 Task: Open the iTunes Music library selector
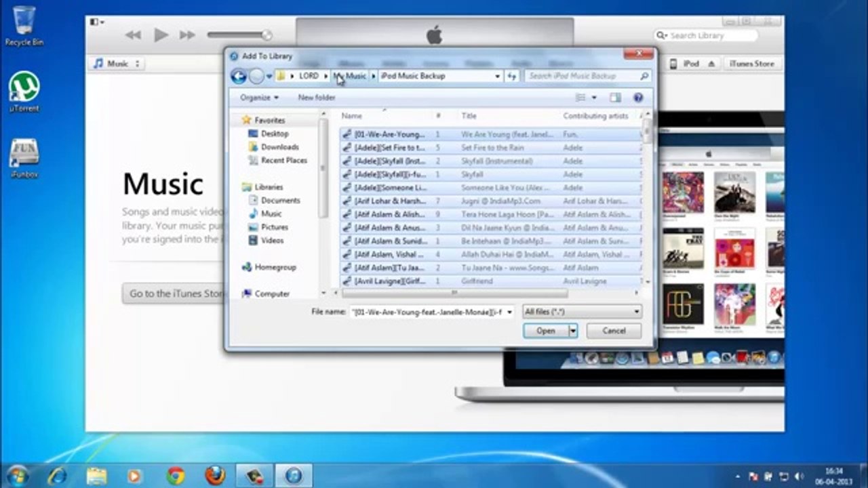(x=117, y=64)
